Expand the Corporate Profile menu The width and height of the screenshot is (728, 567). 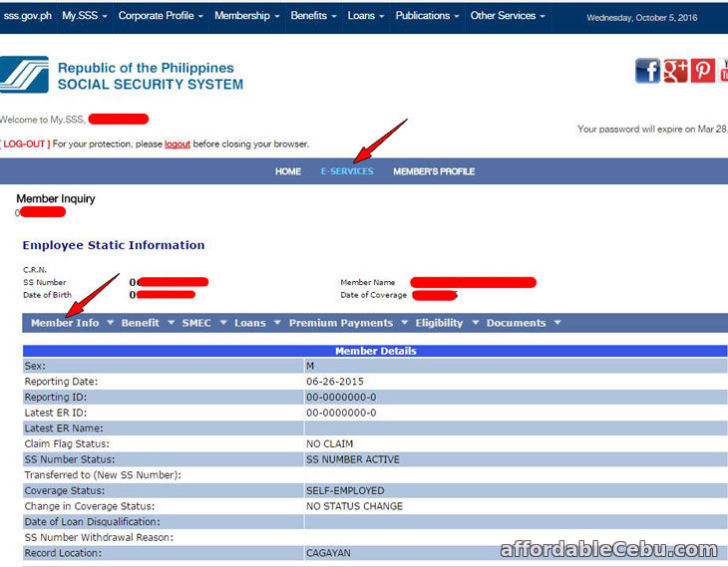click(x=161, y=16)
